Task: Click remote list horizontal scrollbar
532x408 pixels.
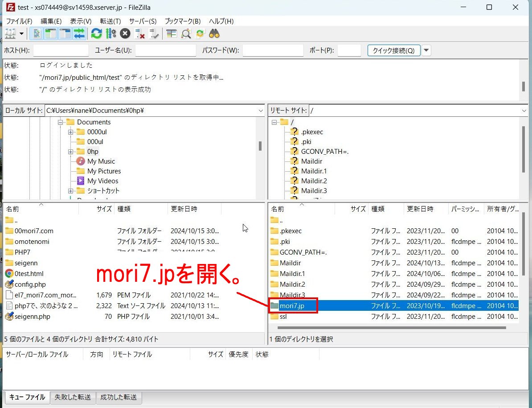Action: 392,328
